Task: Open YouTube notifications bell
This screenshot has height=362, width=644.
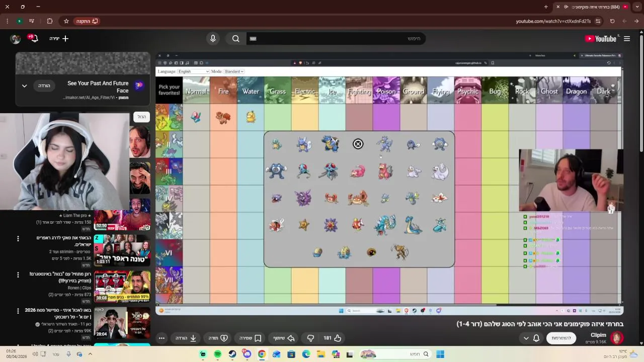Action: 34,39
